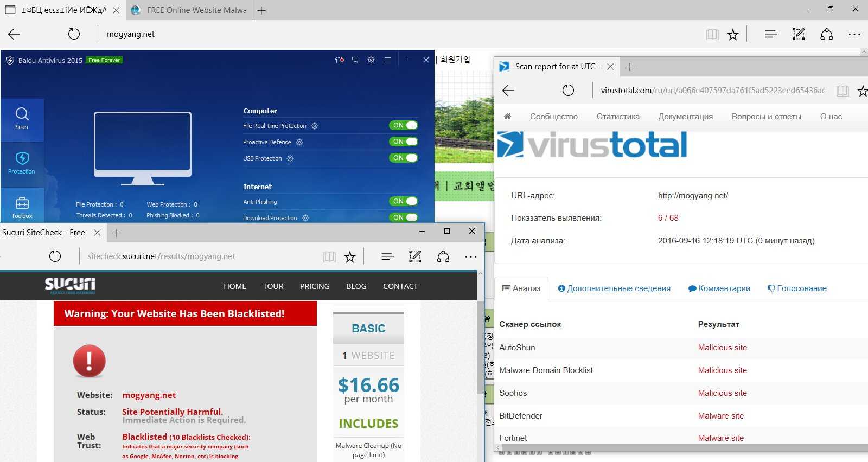The width and height of the screenshot is (868, 462).
Task: Close the Scan report tab in VirusTotal window
Action: [x=610, y=67]
